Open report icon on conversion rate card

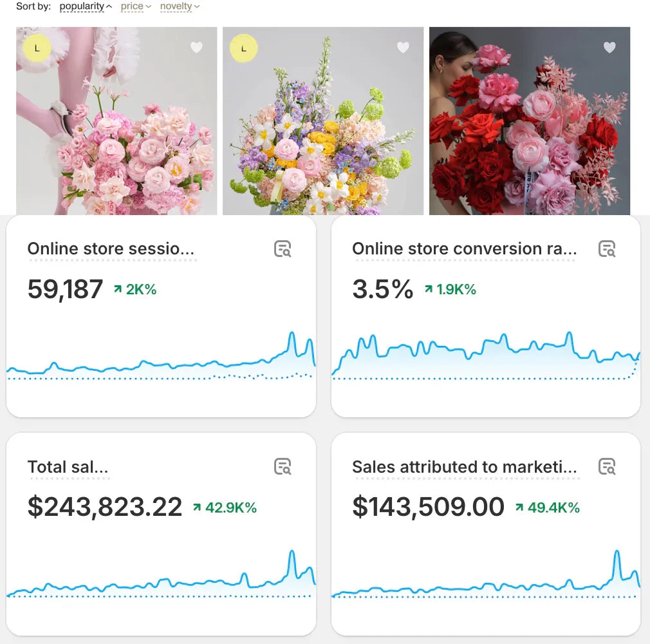click(607, 249)
